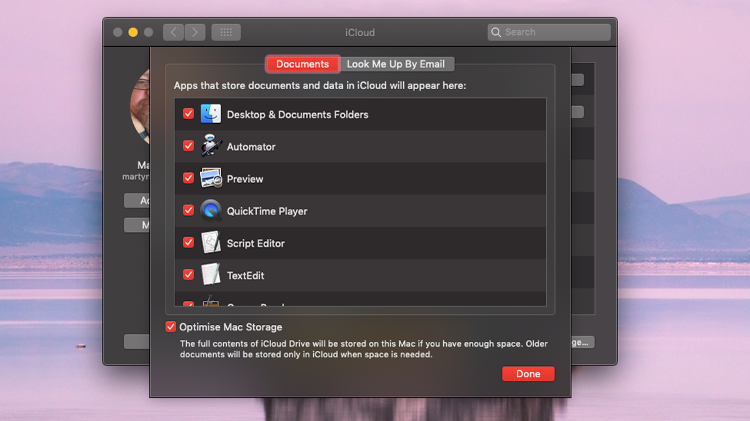Click the Script Editor icon
This screenshot has width=750, height=421.
[210, 243]
